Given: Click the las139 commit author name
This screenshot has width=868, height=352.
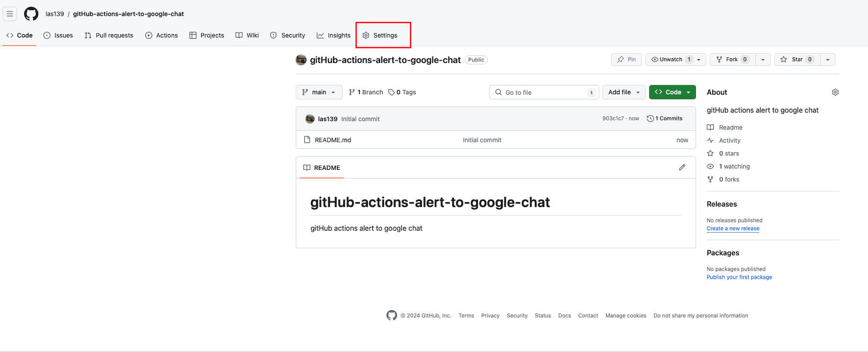Looking at the screenshot, I should pos(328,119).
